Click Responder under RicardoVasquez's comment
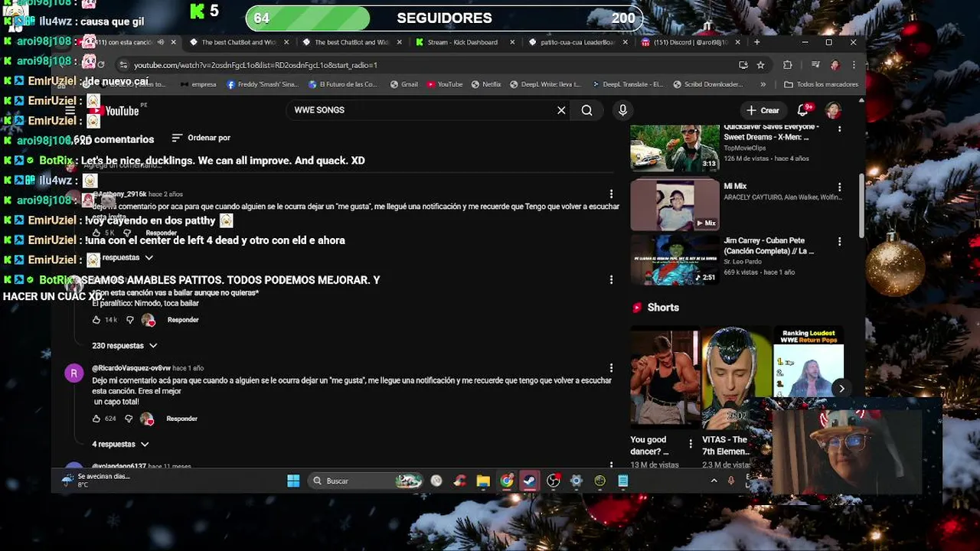980x551 pixels. [x=181, y=419]
